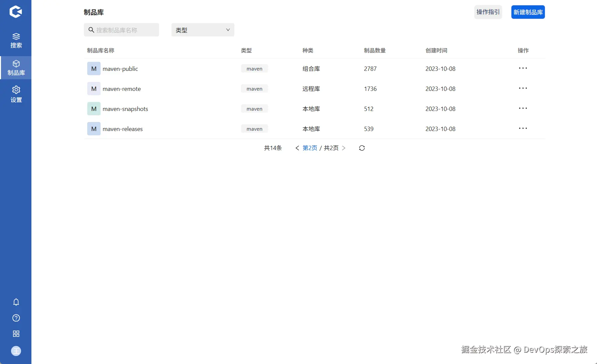This screenshot has height=364, width=597.
Task: Open actions menu for maven-remote
Action: (x=523, y=88)
